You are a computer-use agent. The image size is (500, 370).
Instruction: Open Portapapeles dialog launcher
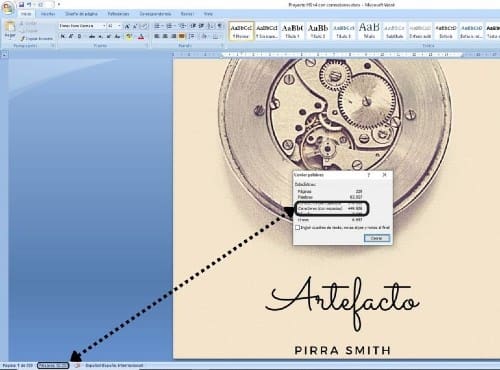[53, 46]
